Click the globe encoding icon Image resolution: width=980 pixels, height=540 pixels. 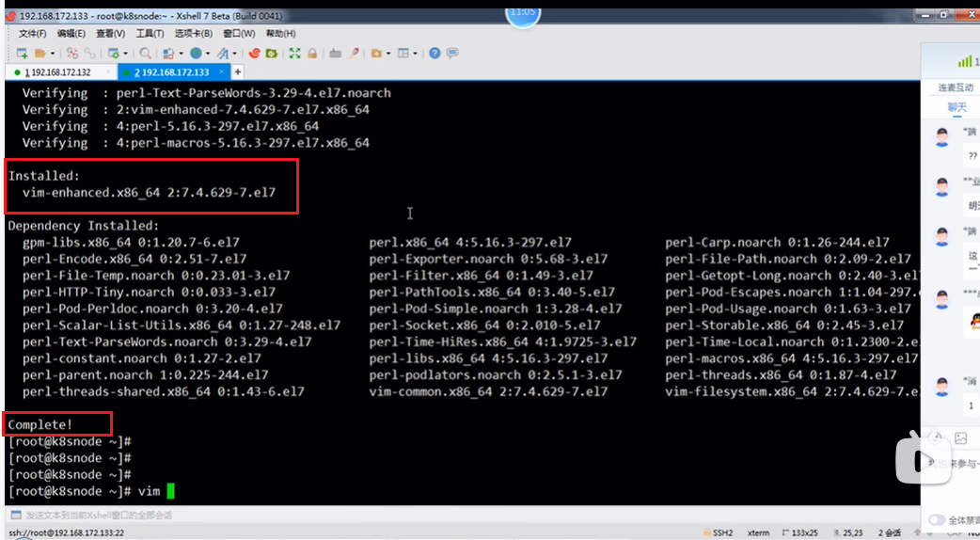coord(196,53)
